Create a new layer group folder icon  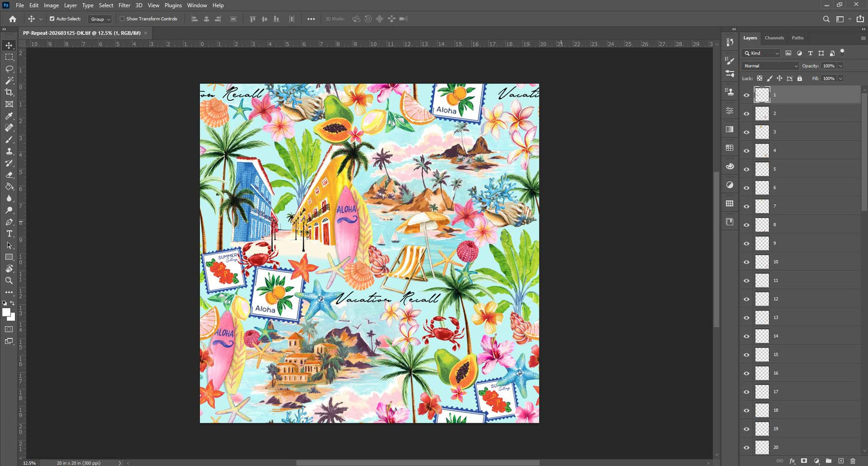click(x=828, y=461)
